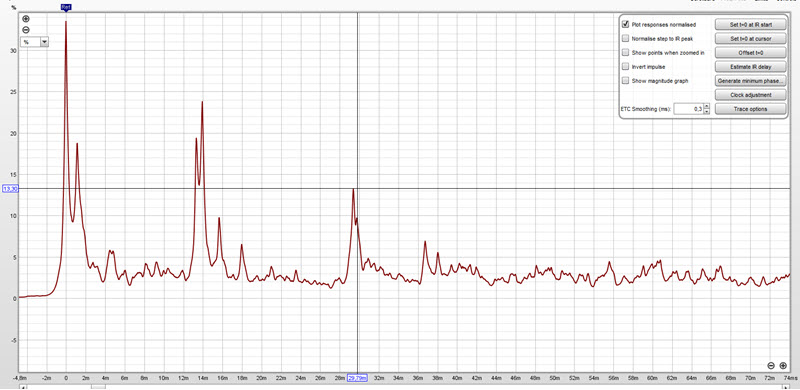
Task: Enable Show magnitude graph checkbox
Action: pyautogui.click(x=625, y=81)
